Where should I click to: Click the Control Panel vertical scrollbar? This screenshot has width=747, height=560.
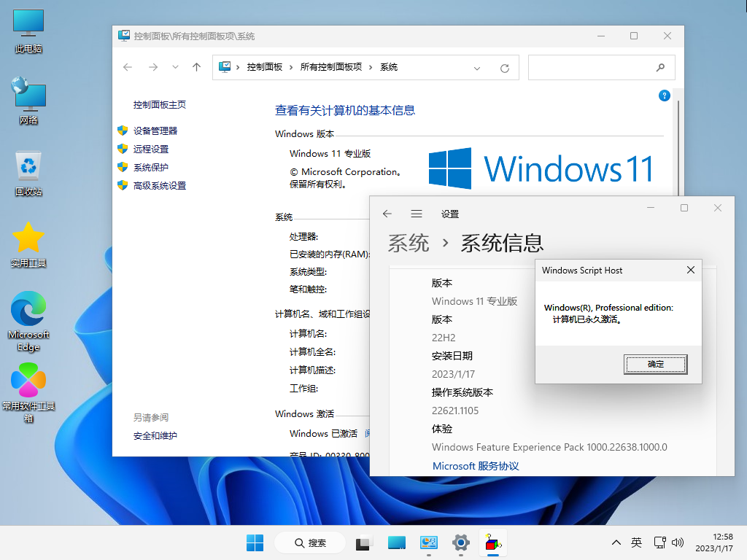[x=678, y=147]
